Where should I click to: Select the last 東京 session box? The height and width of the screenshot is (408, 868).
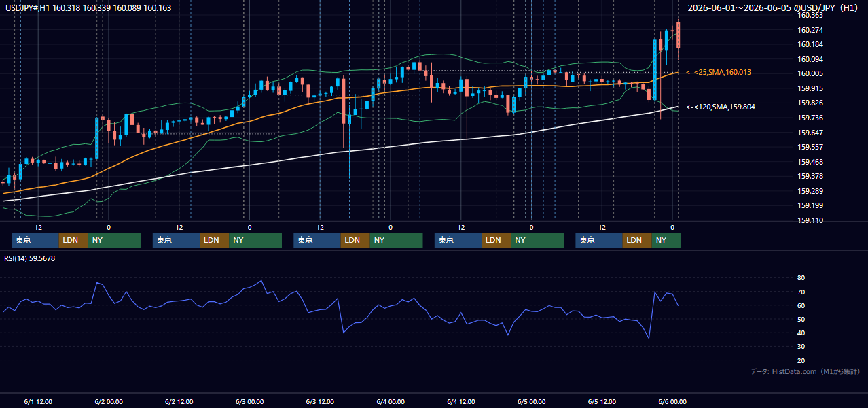point(599,240)
